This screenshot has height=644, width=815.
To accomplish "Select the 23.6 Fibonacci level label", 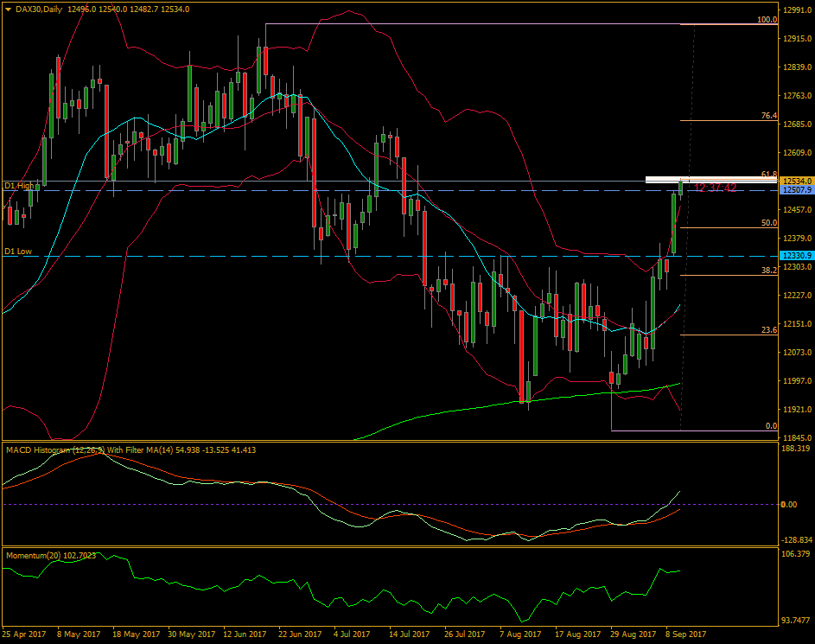I will tap(769, 329).
